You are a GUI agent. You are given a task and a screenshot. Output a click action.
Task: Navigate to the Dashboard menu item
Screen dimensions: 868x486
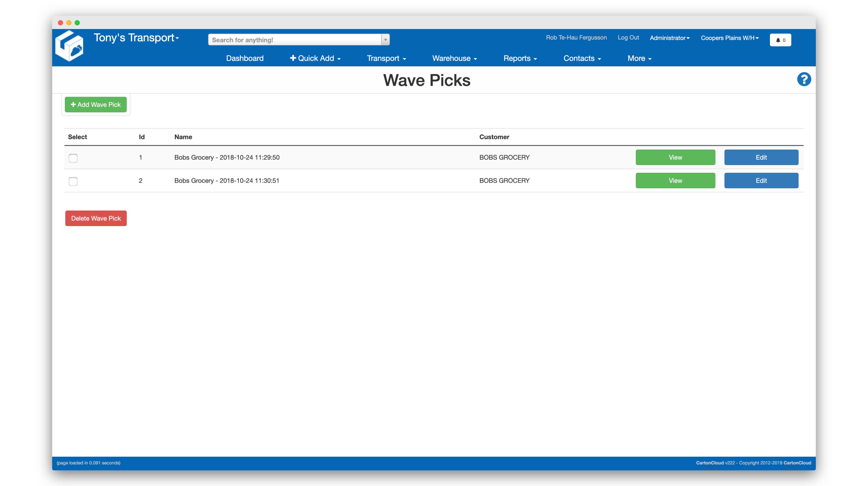tap(245, 58)
